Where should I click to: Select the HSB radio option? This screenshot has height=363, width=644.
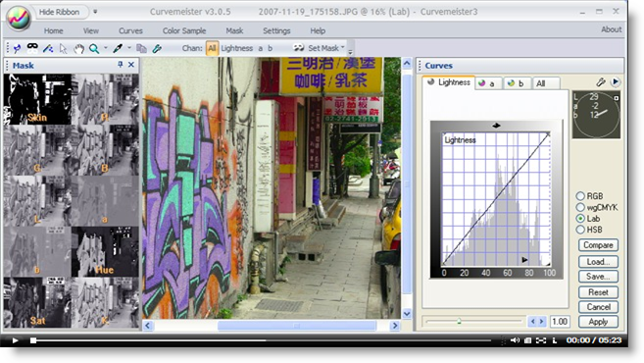click(580, 230)
